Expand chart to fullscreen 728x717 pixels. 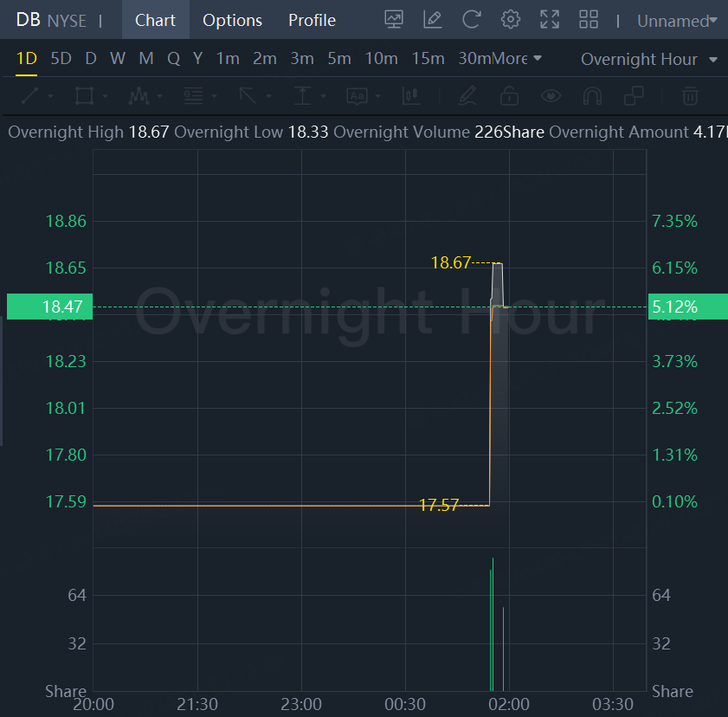550,20
